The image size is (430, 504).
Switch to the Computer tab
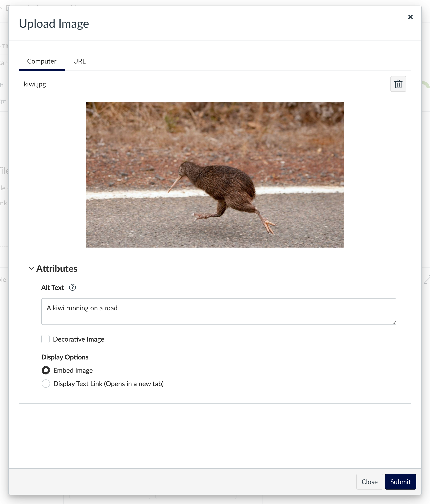tap(42, 61)
